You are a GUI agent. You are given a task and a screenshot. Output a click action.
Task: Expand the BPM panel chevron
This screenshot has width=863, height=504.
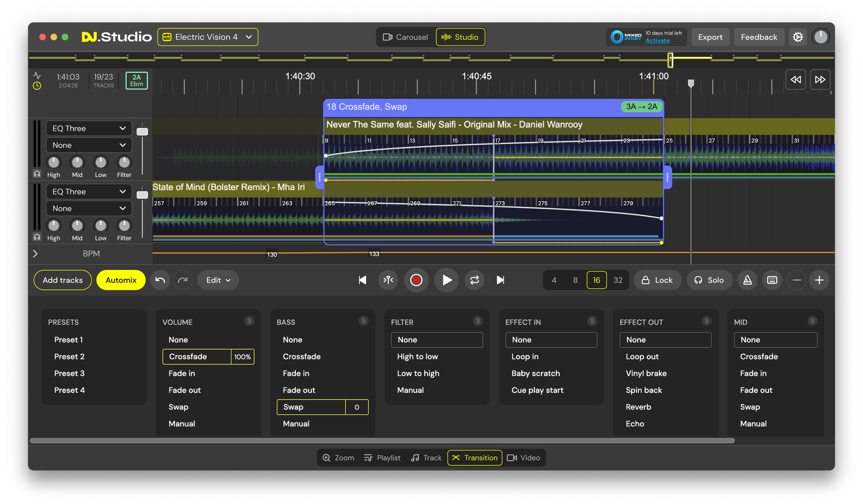pyautogui.click(x=35, y=253)
